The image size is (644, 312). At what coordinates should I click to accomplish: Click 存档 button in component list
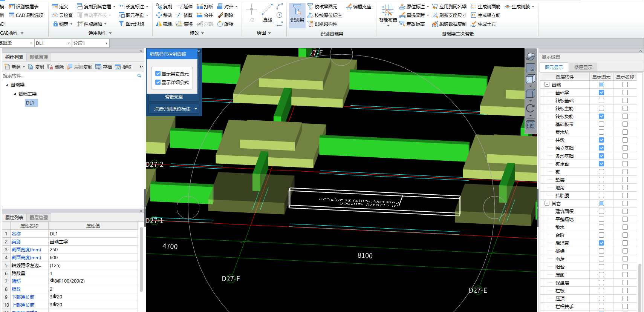(104, 67)
